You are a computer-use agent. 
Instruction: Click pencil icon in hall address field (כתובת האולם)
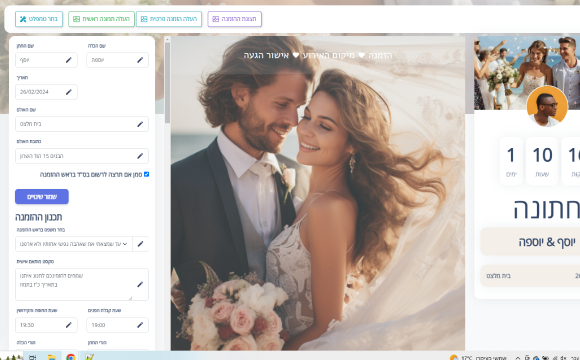pyautogui.click(x=140, y=156)
